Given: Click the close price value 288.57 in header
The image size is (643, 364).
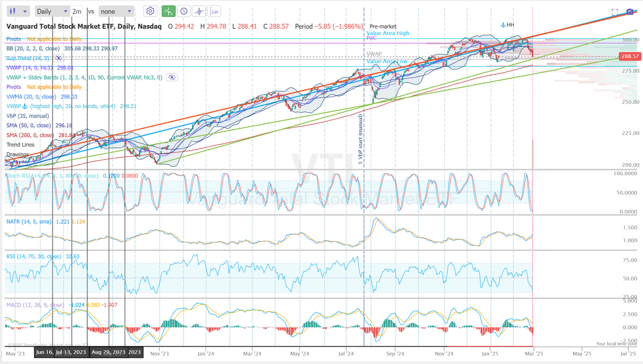Looking at the screenshot, I should pyautogui.click(x=279, y=26).
